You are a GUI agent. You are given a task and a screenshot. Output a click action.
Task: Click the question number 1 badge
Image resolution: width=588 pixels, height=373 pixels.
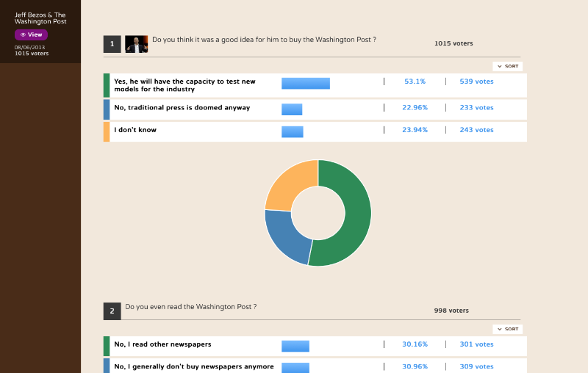tap(112, 44)
